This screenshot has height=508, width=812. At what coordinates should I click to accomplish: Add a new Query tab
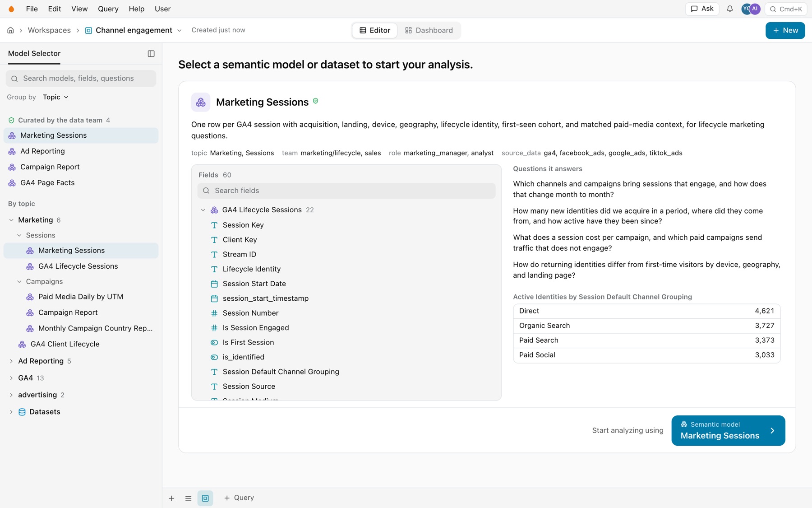click(x=239, y=498)
